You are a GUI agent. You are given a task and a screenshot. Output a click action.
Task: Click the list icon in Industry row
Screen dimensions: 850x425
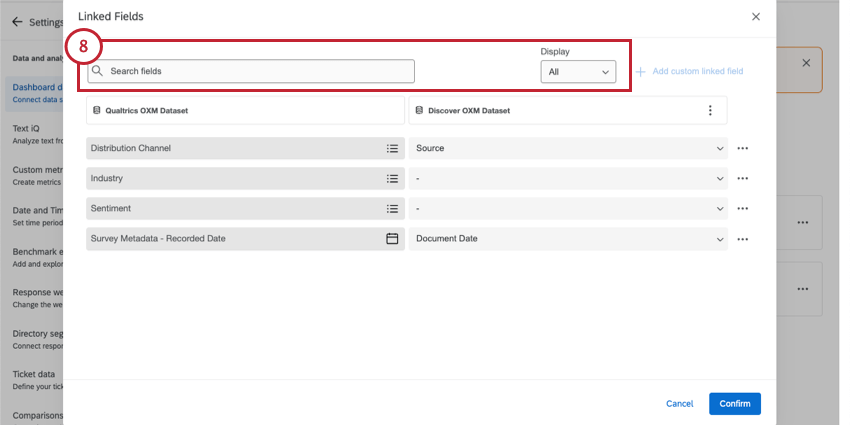[x=392, y=178]
